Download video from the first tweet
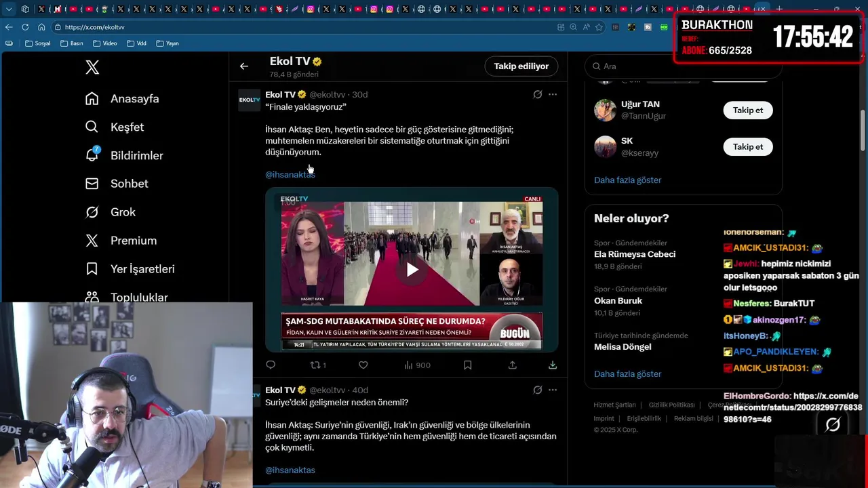The image size is (868, 488). coord(553,365)
